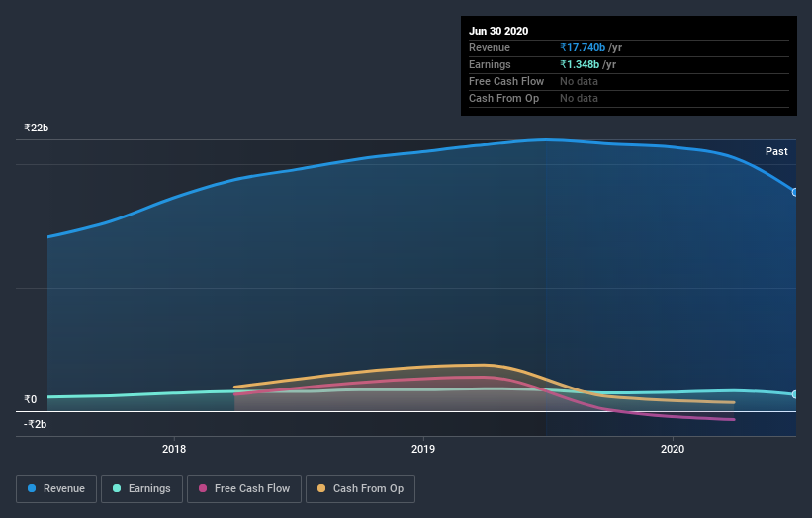Click 'No data' in the Free Cash Flow row
The image size is (812, 518).
click(579, 81)
